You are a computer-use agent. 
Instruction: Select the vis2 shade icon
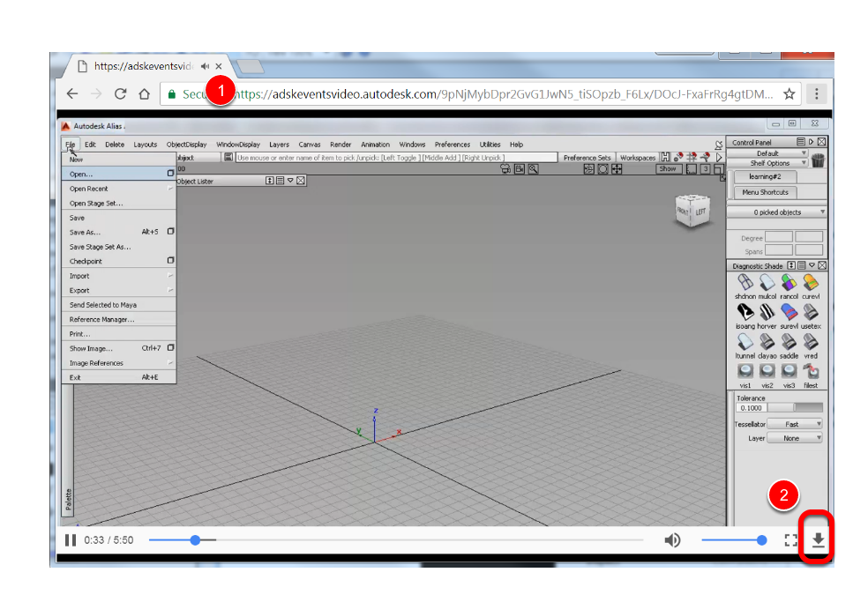coord(767,371)
